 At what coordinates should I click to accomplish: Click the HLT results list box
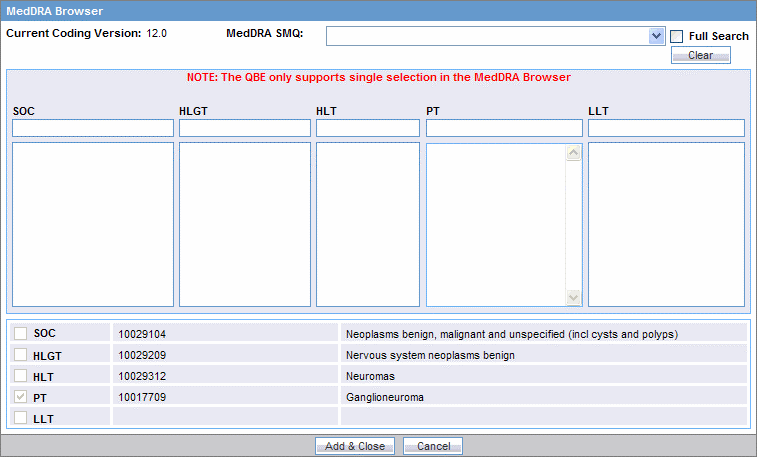point(368,224)
